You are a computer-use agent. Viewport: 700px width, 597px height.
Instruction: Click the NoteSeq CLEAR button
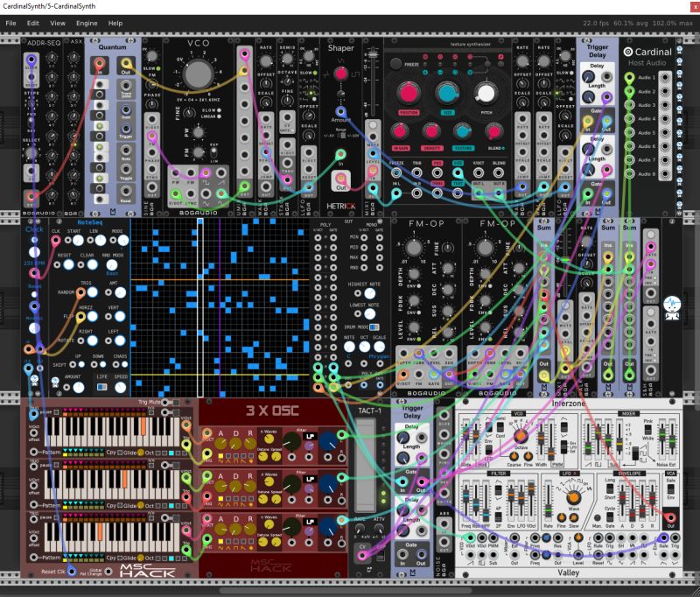(92, 264)
